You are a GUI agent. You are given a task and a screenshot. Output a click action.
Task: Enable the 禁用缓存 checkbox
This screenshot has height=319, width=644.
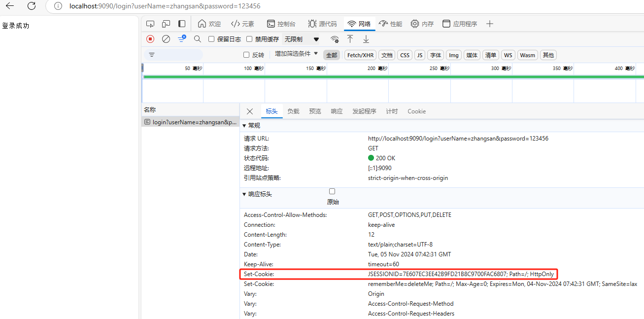pos(249,39)
